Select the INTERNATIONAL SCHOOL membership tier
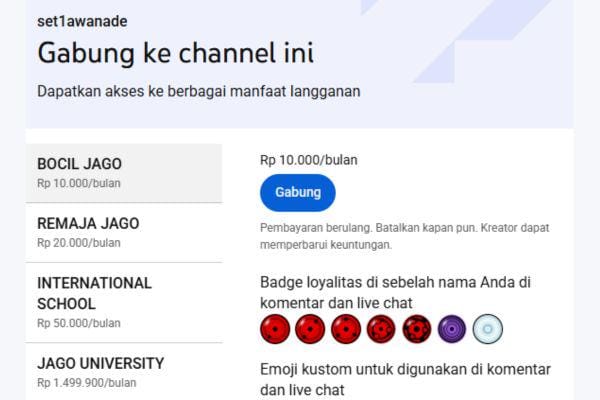This screenshot has width=600, height=400. (124, 303)
